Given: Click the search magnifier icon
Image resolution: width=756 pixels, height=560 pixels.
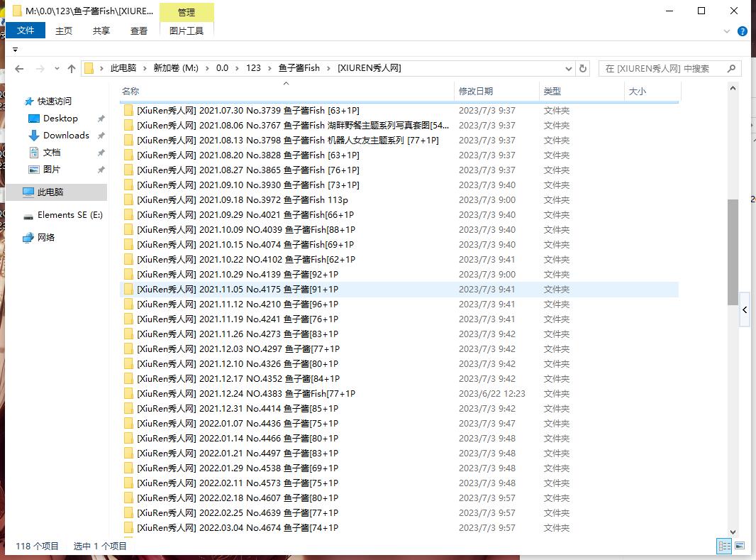Looking at the screenshot, I should coord(731,69).
